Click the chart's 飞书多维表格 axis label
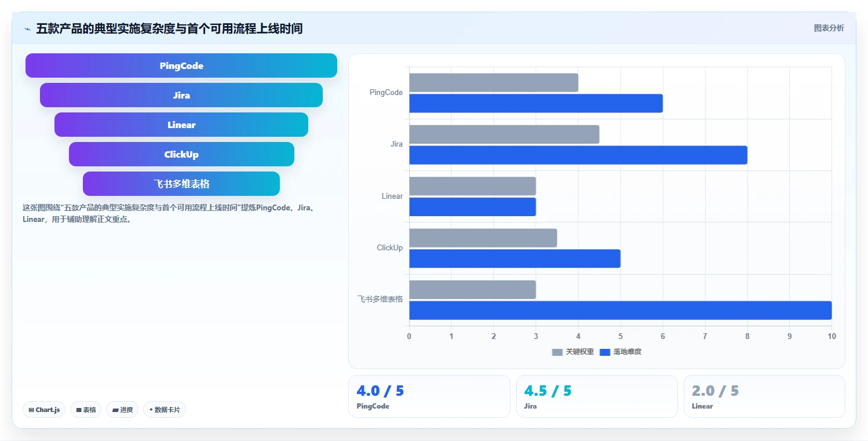This screenshot has width=868, height=441. click(x=380, y=300)
